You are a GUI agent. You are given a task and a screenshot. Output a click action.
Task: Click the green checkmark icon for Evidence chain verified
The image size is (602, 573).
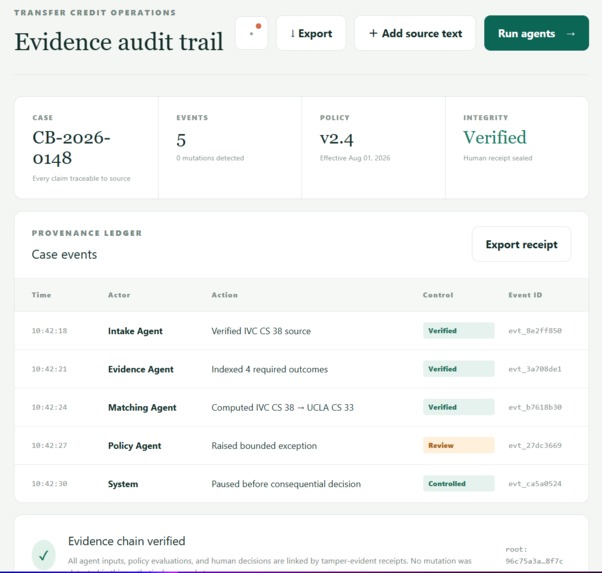[43, 555]
